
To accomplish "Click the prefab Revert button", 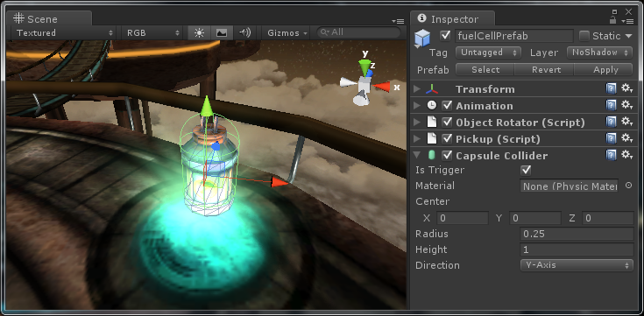I will pos(546,70).
